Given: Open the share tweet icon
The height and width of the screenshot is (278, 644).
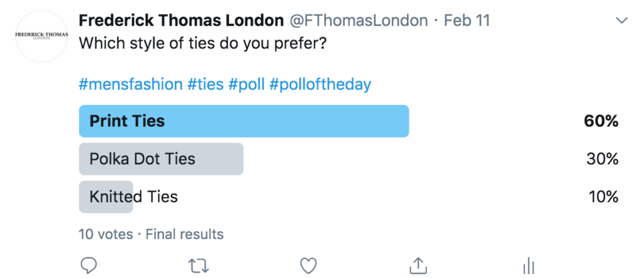Looking at the screenshot, I should [x=418, y=265].
